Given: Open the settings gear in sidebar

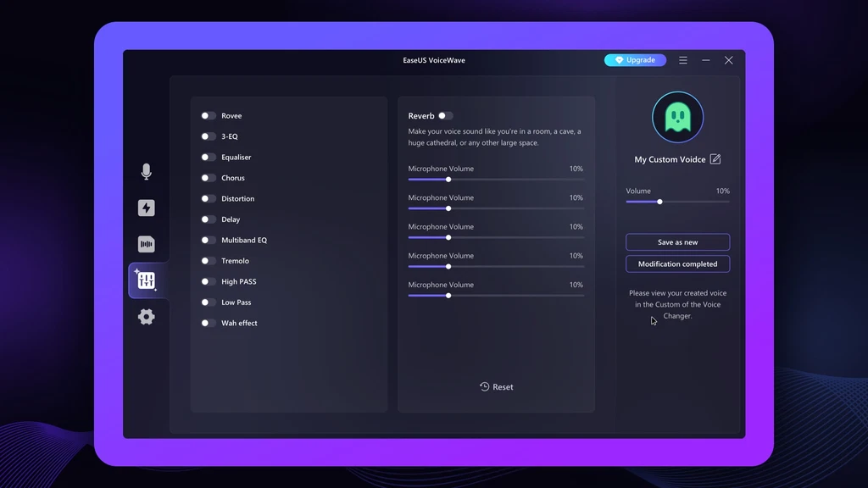Looking at the screenshot, I should tap(146, 317).
